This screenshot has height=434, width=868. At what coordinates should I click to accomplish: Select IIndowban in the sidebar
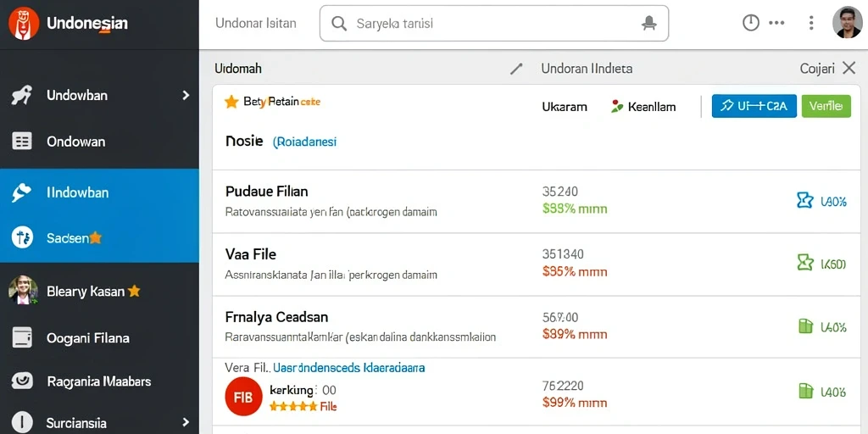click(99, 192)
